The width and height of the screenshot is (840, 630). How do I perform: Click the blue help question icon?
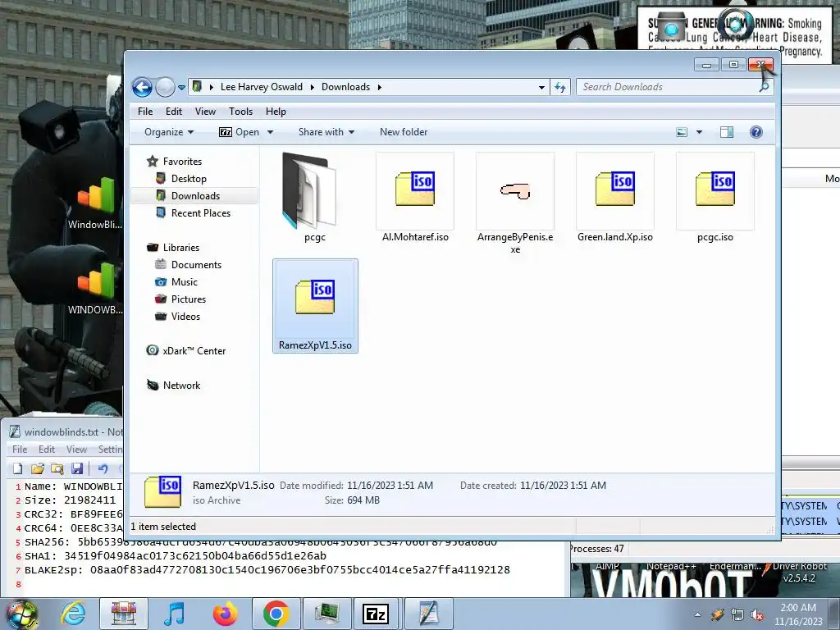click(x=756, y=132)
